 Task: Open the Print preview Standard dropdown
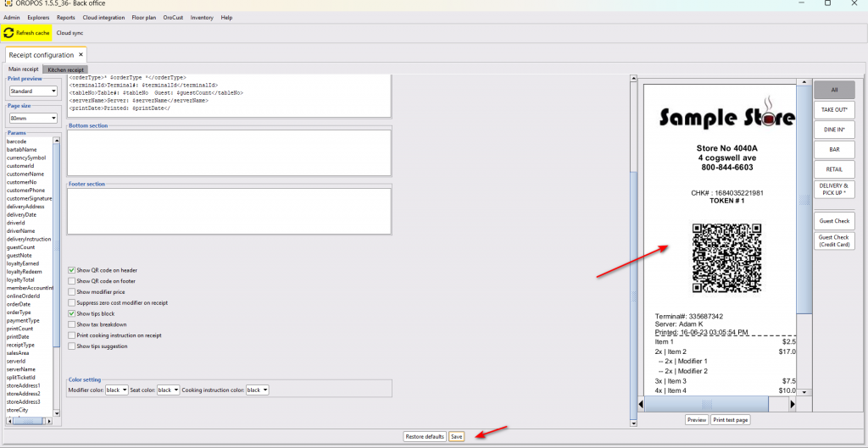click(x=32, y=91)
